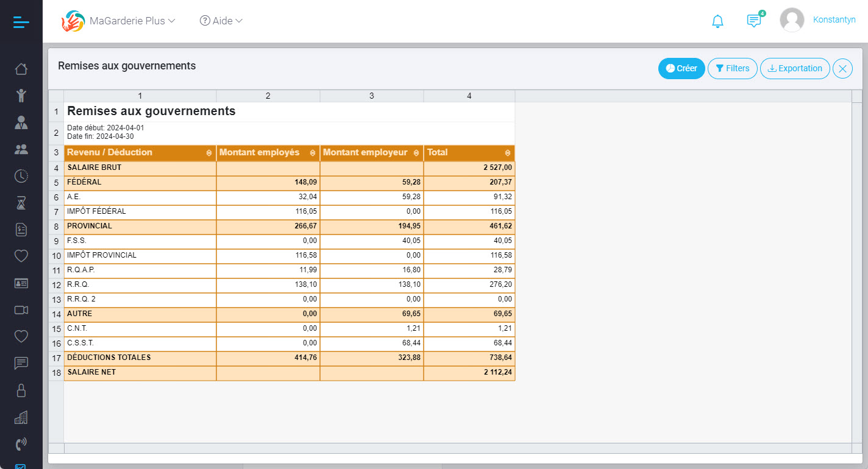Open the hamburger navigation menu
The width and height of the screenshot is (868, 469).
tap(20, 21)
